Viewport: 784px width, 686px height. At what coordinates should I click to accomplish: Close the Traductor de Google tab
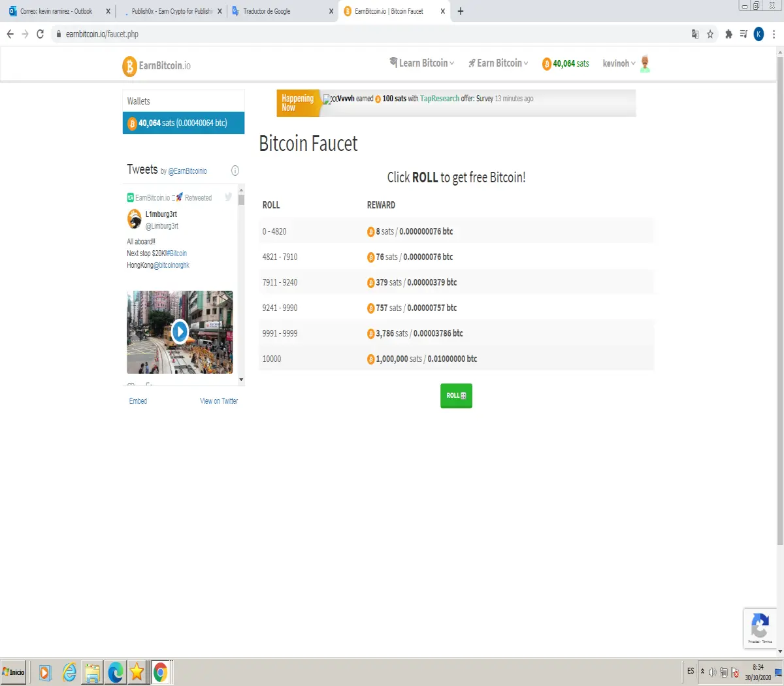(331, 11)
